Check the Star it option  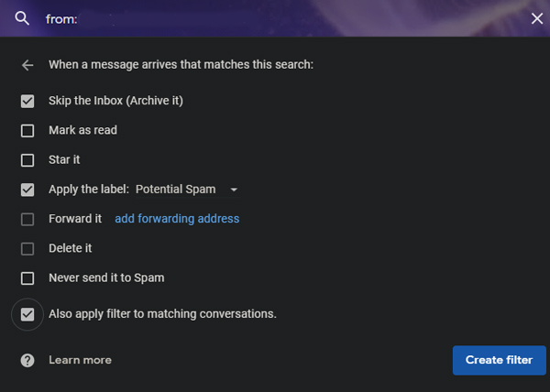(27, 160)
